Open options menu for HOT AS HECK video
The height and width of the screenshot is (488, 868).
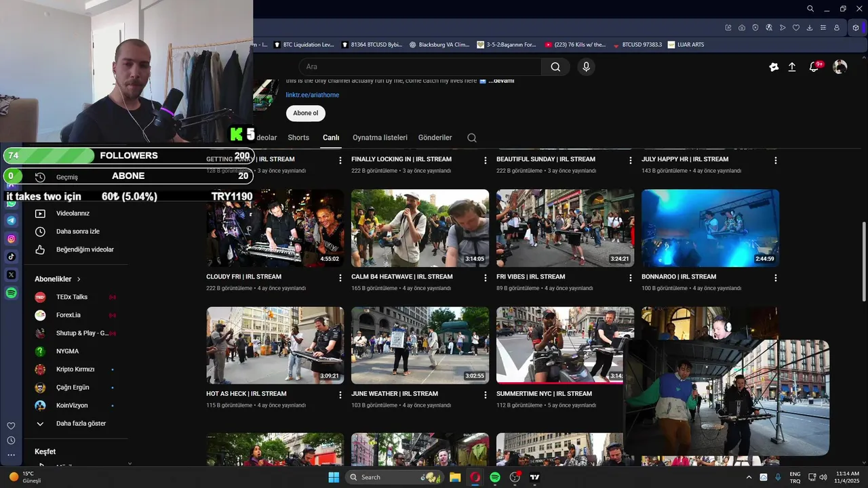click(340, 394)
